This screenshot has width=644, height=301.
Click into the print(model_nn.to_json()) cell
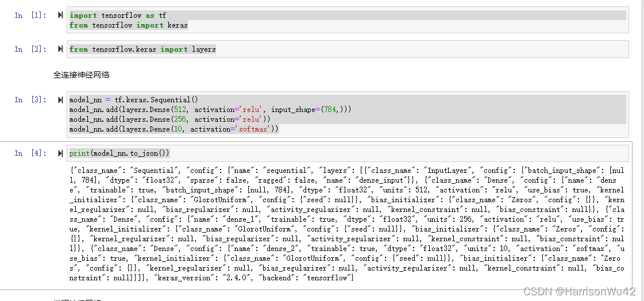click(x=348, y=153)
